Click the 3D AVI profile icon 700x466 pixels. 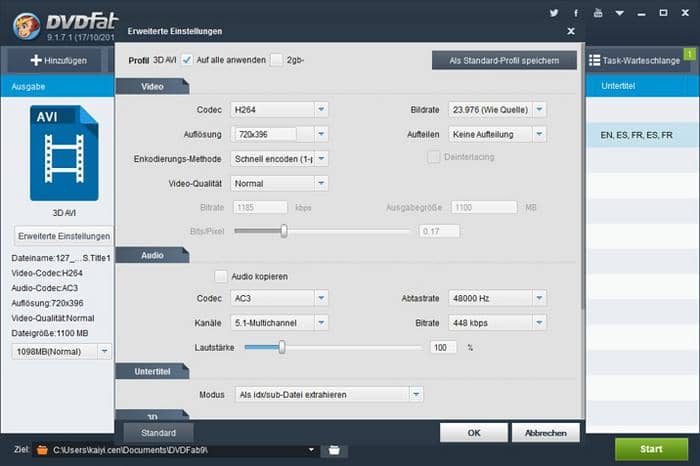pyautogui.click(x=64, y=154)
